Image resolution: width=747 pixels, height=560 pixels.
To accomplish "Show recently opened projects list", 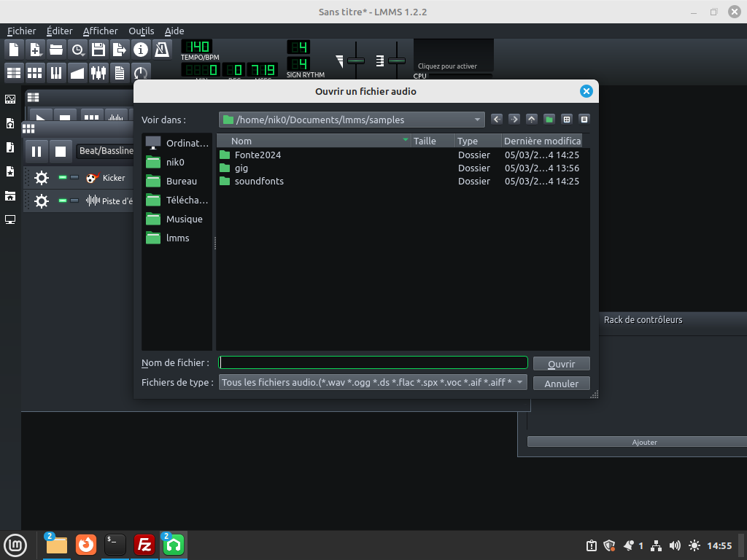I will coord(77,50).
